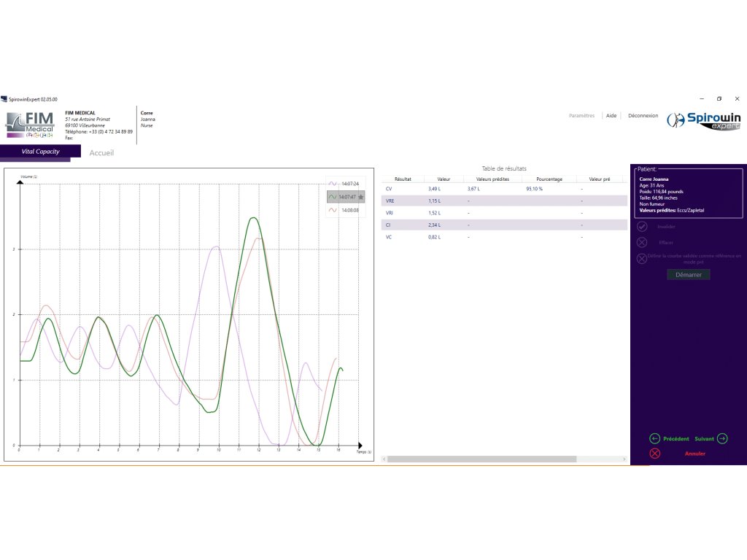
Task: Click the Table de résultats title
Action: click(504, 168)
